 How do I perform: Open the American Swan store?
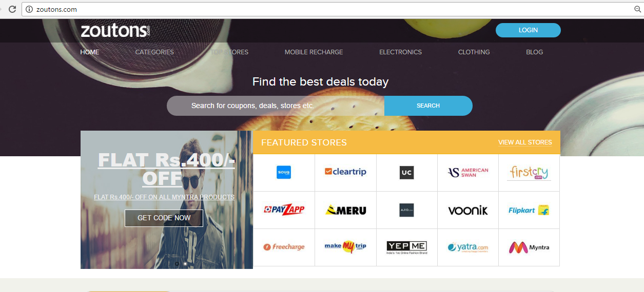click(468, 173)
